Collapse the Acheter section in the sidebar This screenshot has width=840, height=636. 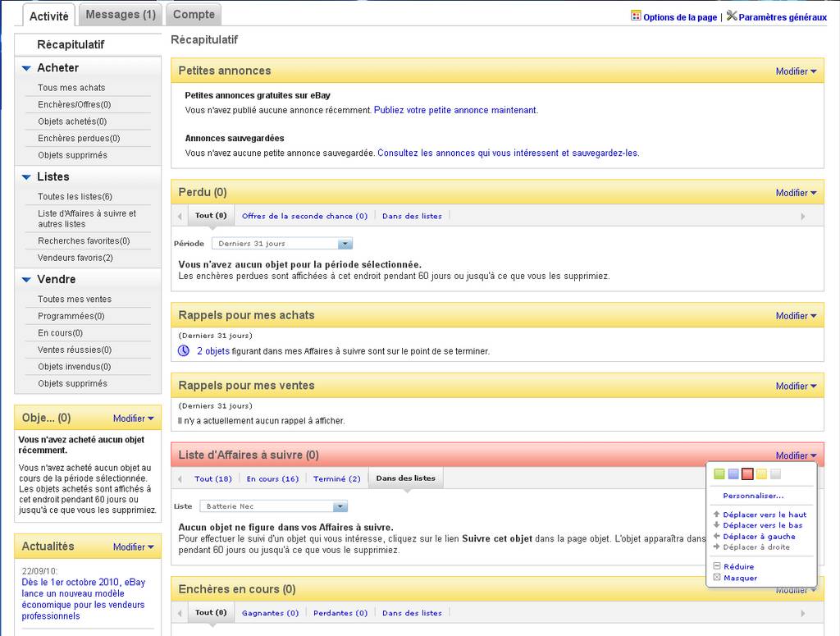point(26,68)
